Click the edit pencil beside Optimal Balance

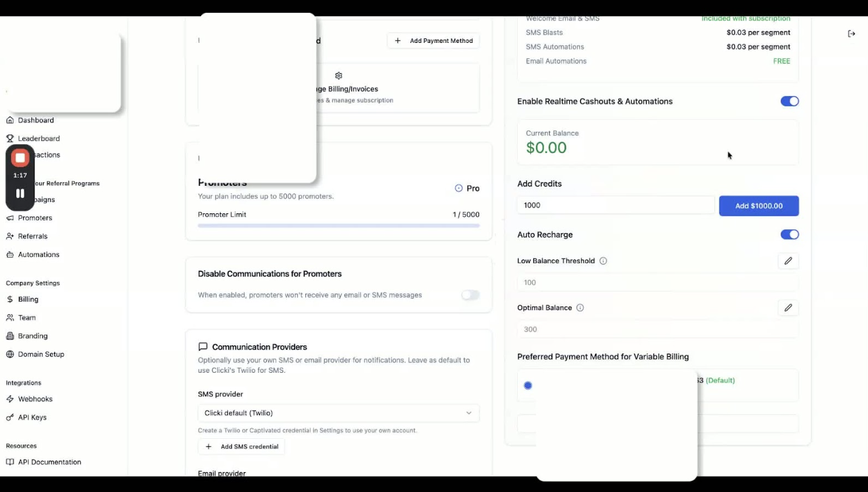coord(788,307)
